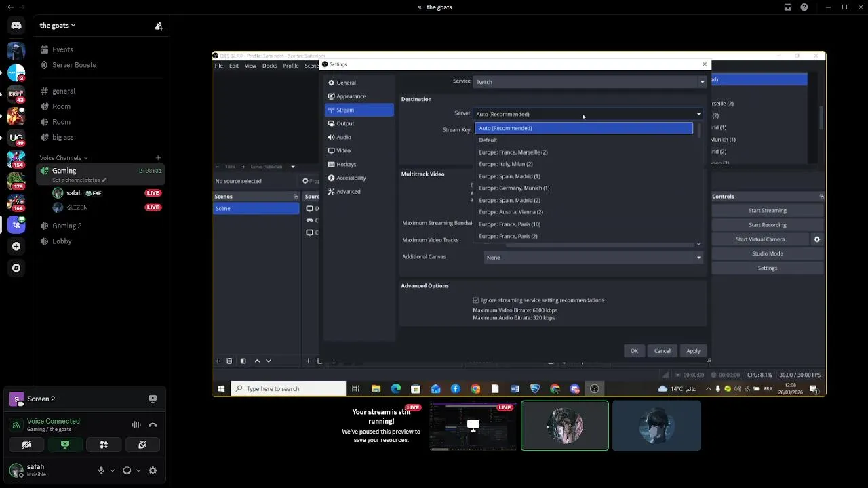Open Discord Direct Messages home icon
868x488 pixels.
16,26
